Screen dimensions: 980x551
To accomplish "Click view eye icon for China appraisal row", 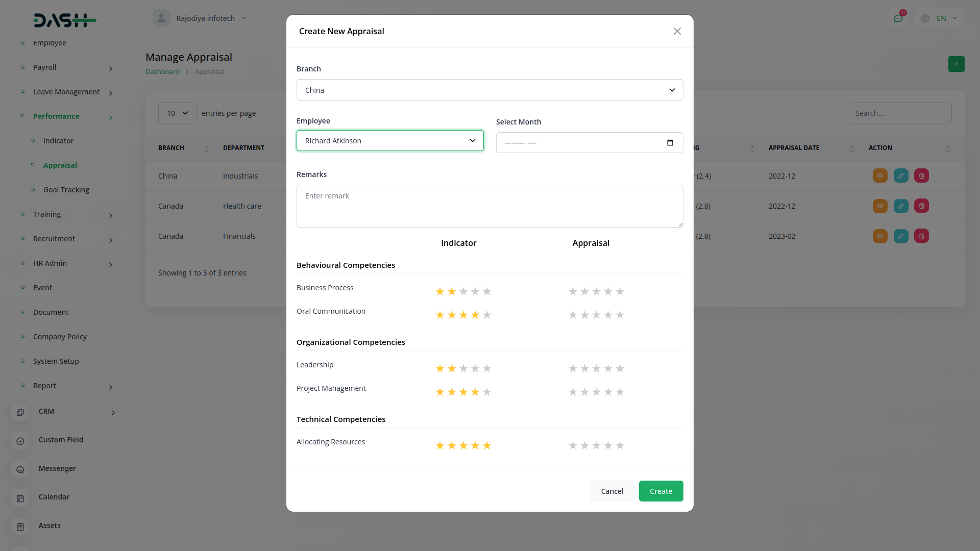I will [880, 176].
